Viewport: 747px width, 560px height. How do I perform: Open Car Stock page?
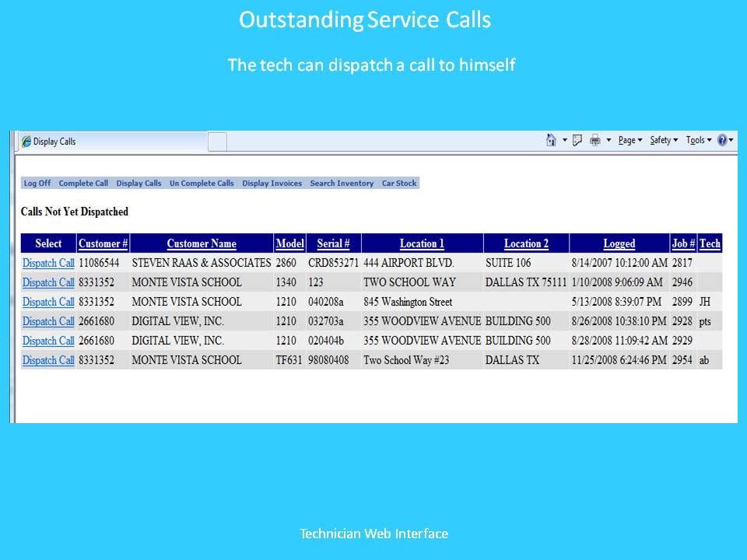(399, 184)
